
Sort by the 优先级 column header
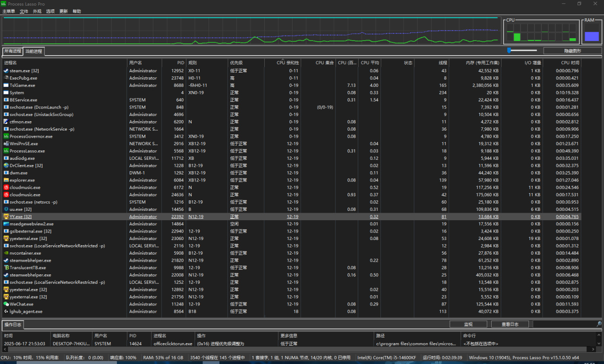(246, 63)
